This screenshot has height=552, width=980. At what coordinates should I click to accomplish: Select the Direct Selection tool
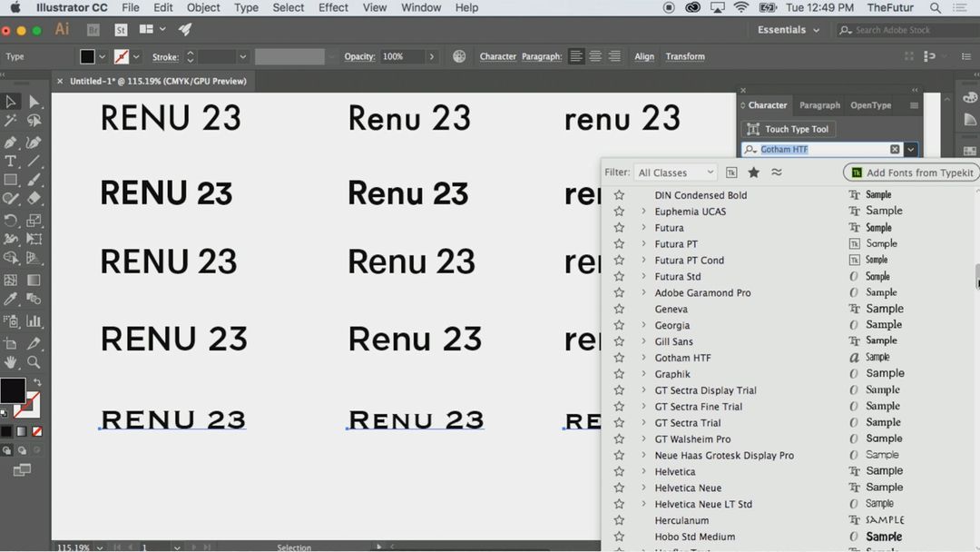[34, 102]
